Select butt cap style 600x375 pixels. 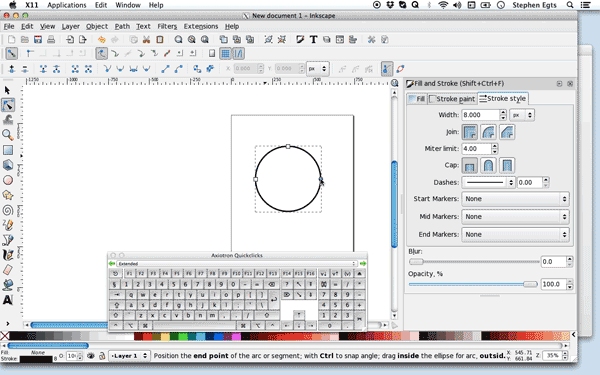click(x=470, y=165)
